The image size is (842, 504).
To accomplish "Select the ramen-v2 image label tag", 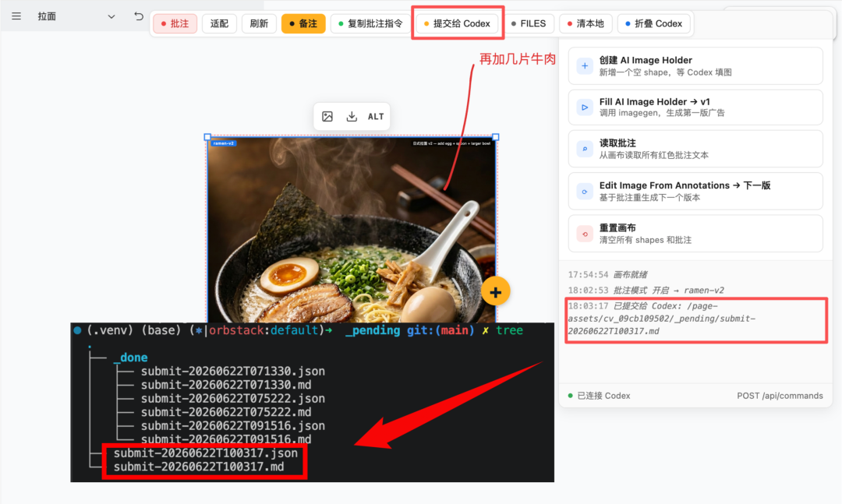I will tap(224, 143).
